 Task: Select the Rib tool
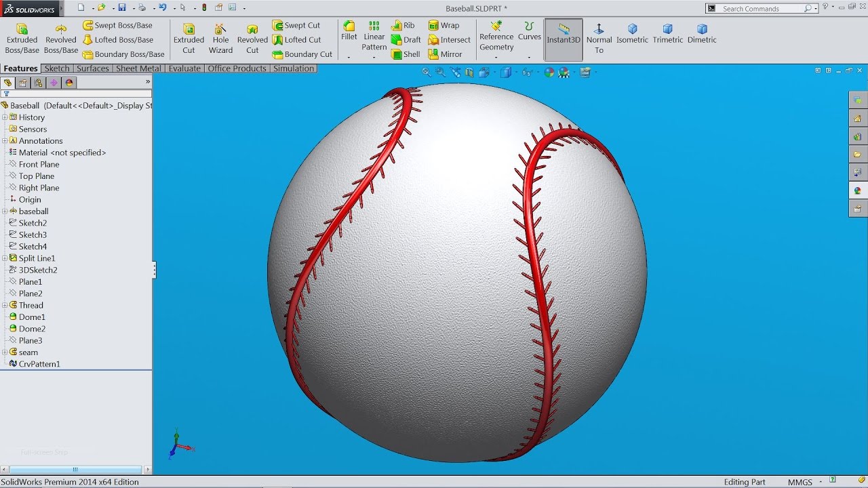click(x=403, y=25)
